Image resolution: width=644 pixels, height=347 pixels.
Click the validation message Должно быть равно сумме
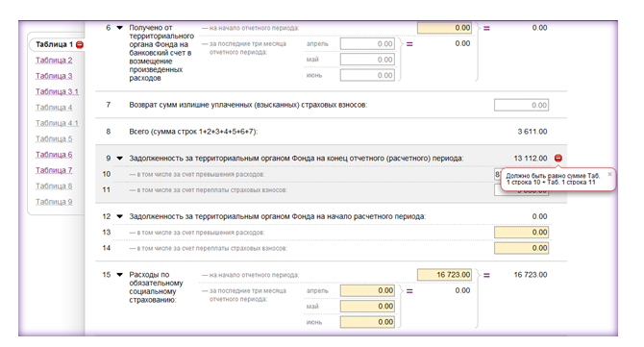[x=553, y=179]
